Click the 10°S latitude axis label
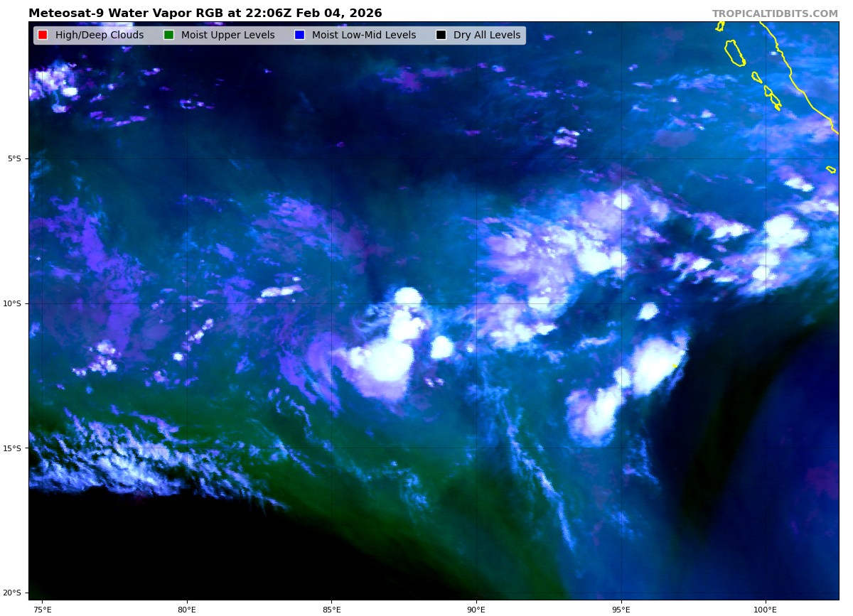The width and height of the screenshot is (853, 616). coord(13,303)
